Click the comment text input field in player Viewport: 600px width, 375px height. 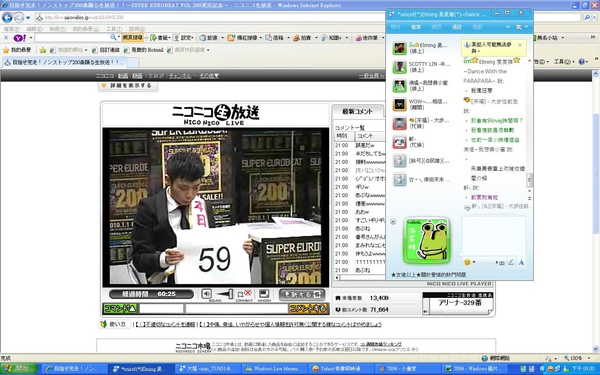(236, 308)
